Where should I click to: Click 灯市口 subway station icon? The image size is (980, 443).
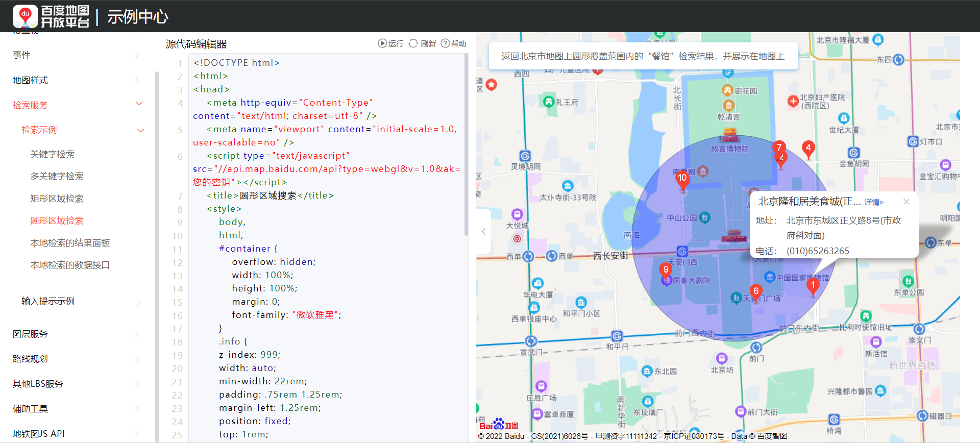click(913, 141)
